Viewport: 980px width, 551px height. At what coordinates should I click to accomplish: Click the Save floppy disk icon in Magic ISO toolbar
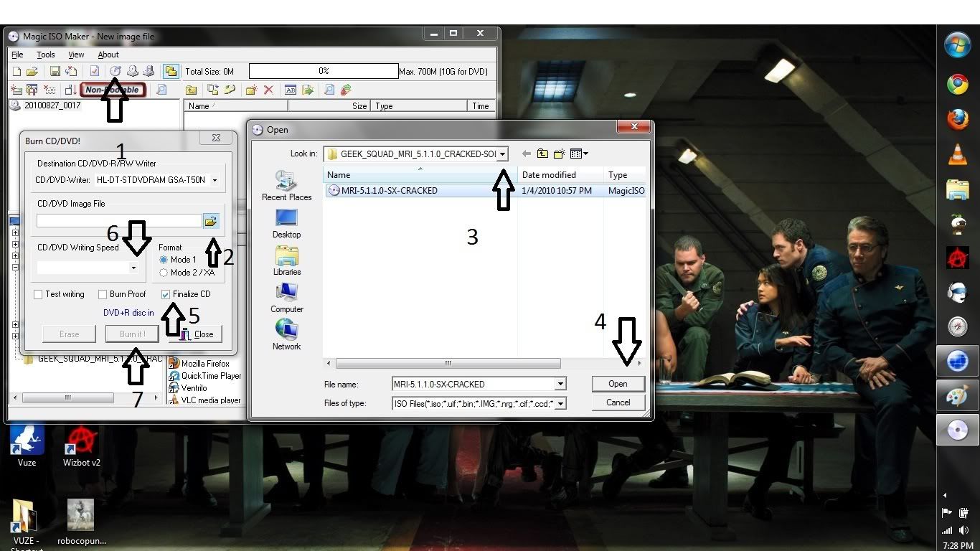click(x=55, y=71)
